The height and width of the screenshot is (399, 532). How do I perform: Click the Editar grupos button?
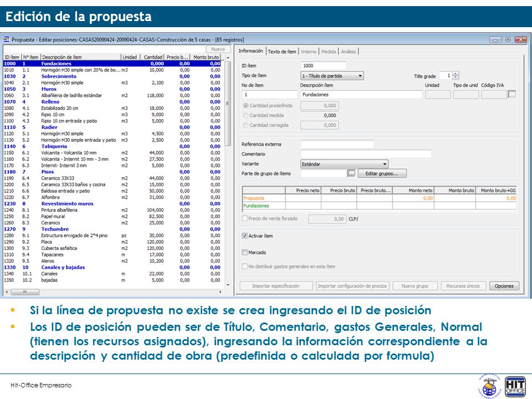tap(382, 173)
